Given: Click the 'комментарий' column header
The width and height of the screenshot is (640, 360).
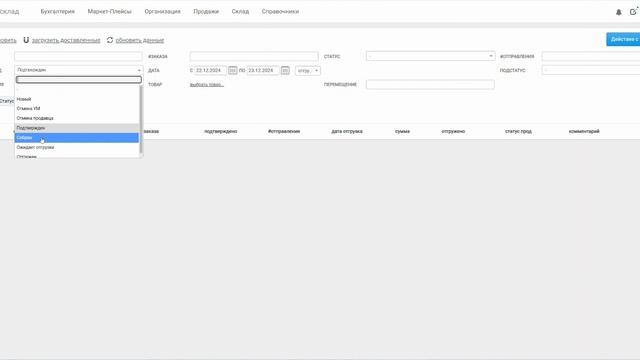Looking at the screenshot, I should coord(584,131).
